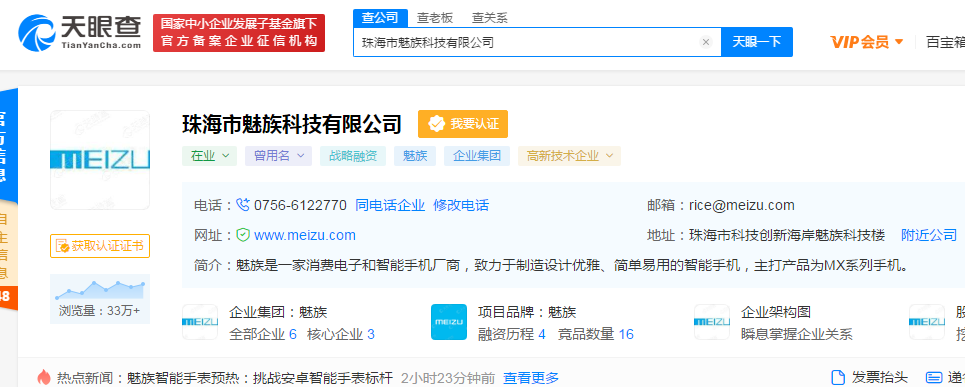Click the MEIZU company logo thumbnail
This screenshot has height=387, width=965.
point(100,160)
